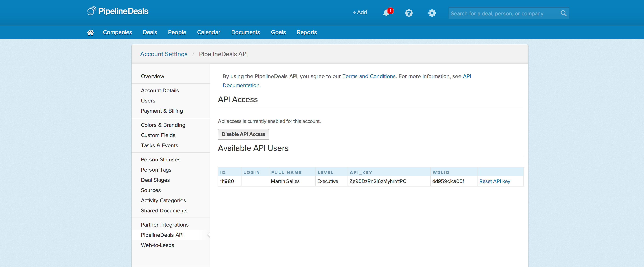Open the settings gear icon
This screenshot has width=644, height=267.
pyautogui.click(x=432, y=13)
